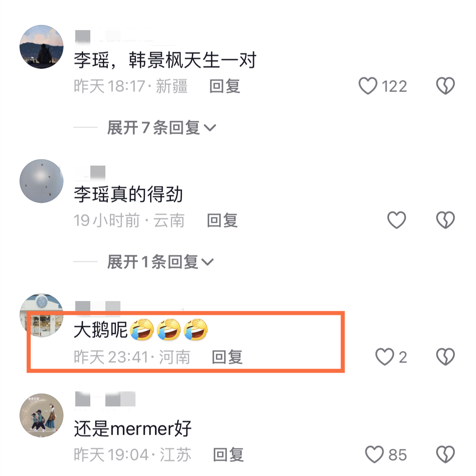Reply to the Henan comment
The height and width of the screenshot is (476, 476).
(227, 357)
